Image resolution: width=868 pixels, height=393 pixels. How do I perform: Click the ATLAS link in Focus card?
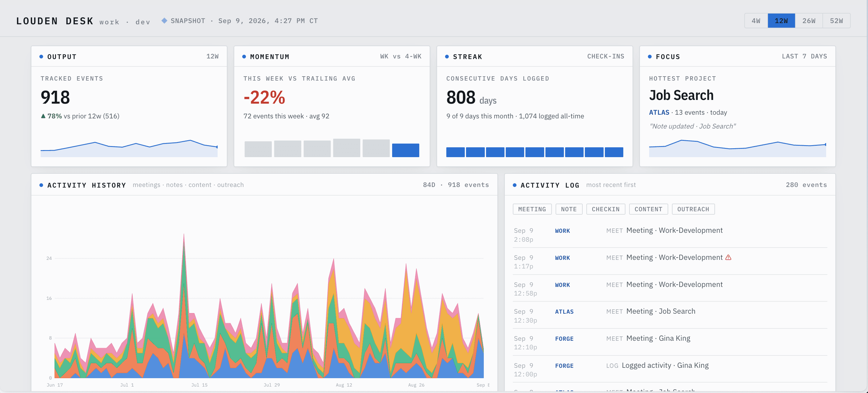pos(659,113)
